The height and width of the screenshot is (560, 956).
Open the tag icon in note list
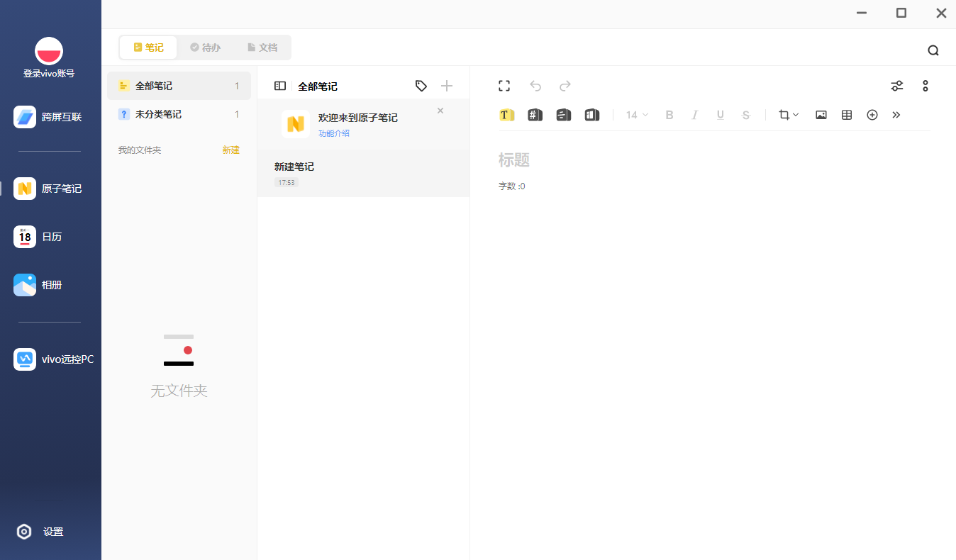click(x=421, y=86)
